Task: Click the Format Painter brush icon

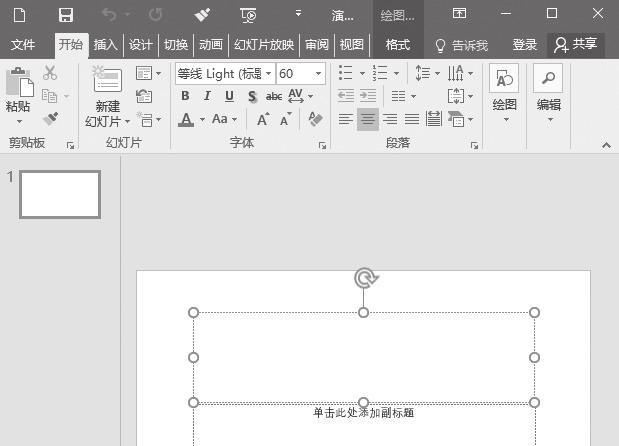Action: [51, 118]
